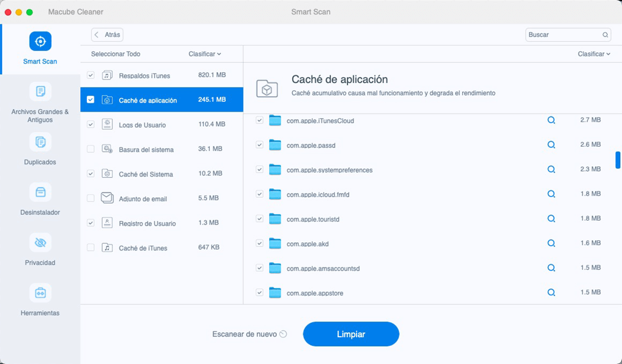Screen dimensions: 622x364
Task: Check the Basura del sistema checkbox
Action: [x=91, y=149]
